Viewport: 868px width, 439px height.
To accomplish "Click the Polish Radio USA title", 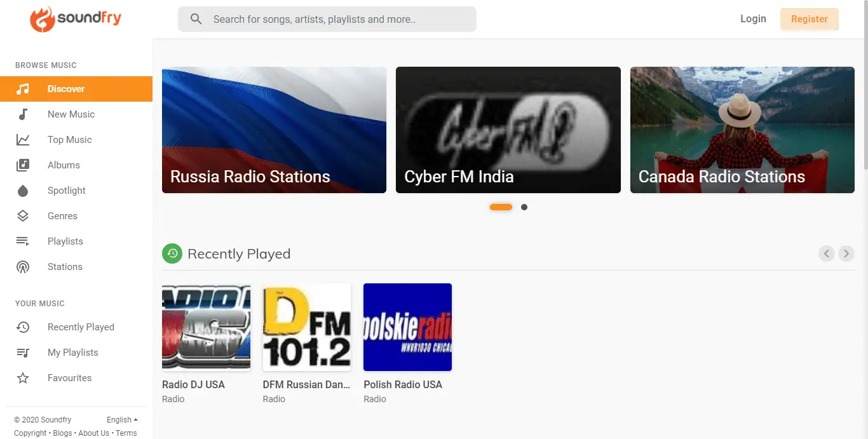I will pyautogui.click(x=403, y=384).
